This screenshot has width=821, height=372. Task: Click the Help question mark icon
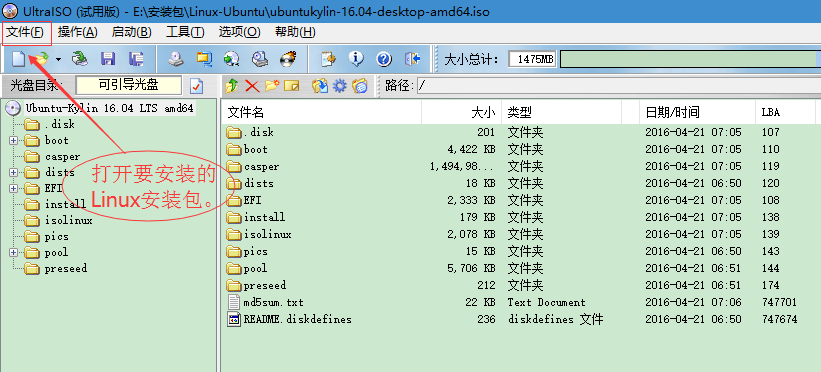pos(384,59)
